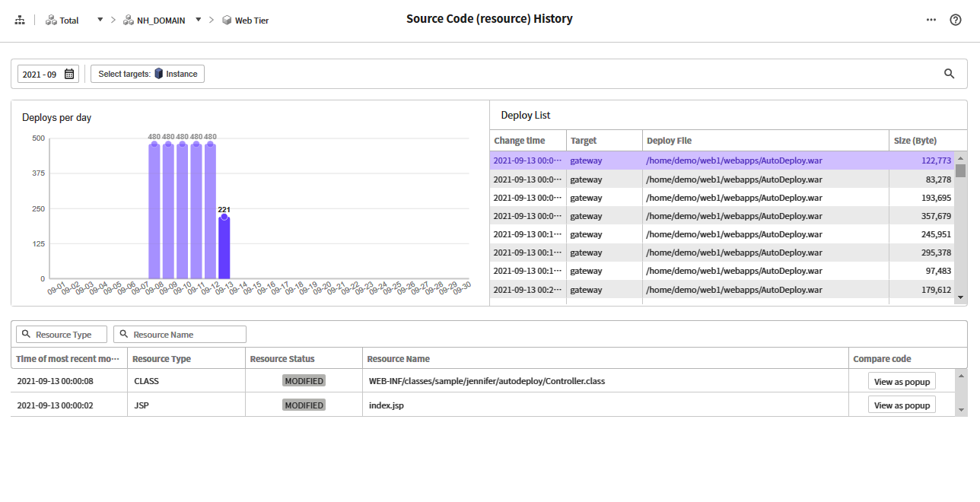Click the help question mark icon
Image resolution: width=980 pixels, height=502 pixels.
pyautogui.click(x=956, y=20)
